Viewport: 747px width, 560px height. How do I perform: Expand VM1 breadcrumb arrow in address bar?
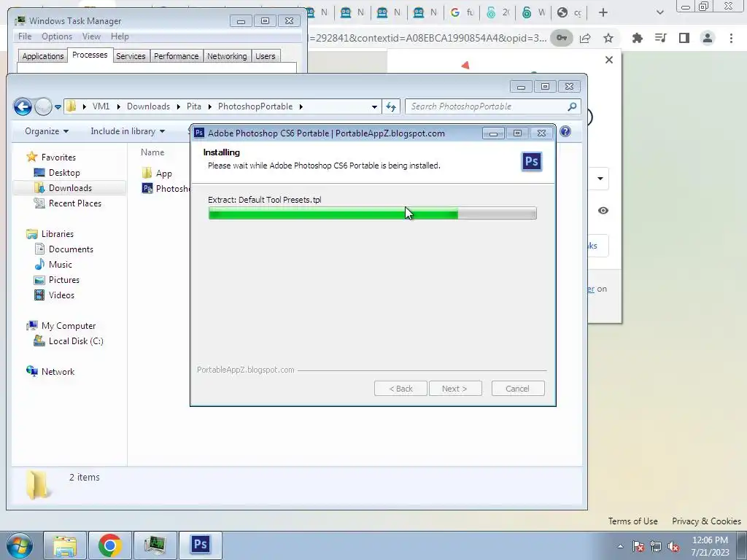tap(119, 106)
